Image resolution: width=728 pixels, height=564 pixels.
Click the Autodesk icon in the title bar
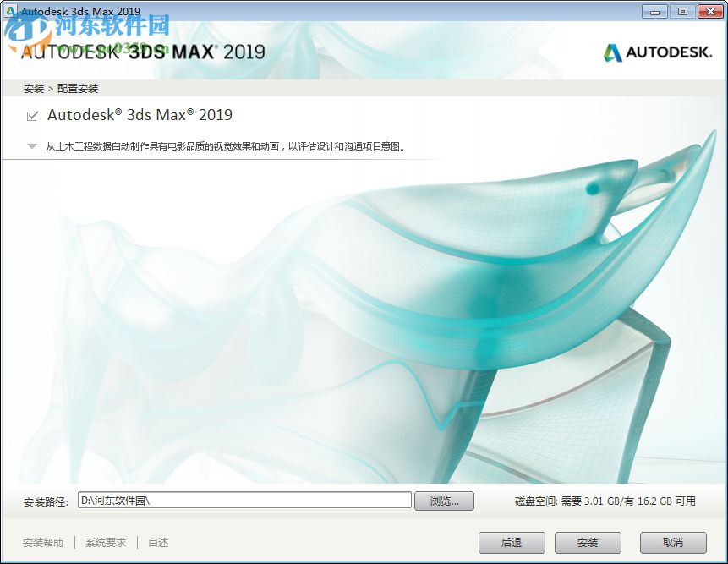point(8,11)
